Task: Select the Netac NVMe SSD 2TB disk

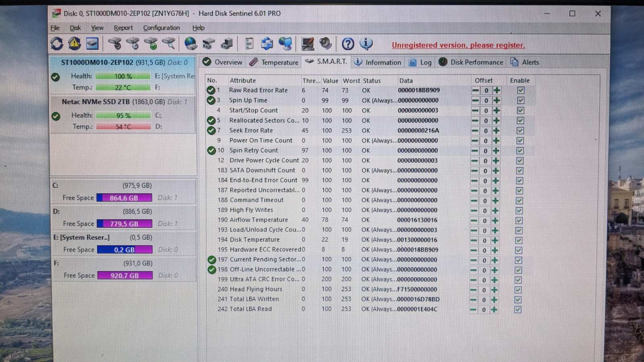Action: [x=123, y=114]
